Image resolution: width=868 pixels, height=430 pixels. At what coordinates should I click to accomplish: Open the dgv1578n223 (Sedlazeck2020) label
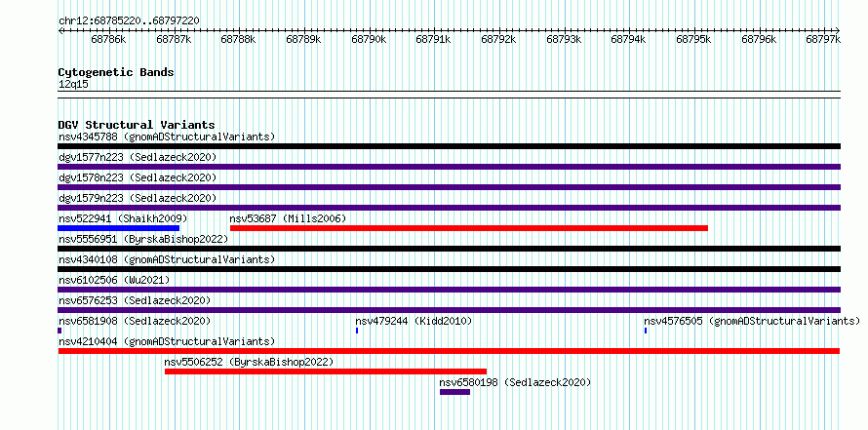(x=138, y=177)
